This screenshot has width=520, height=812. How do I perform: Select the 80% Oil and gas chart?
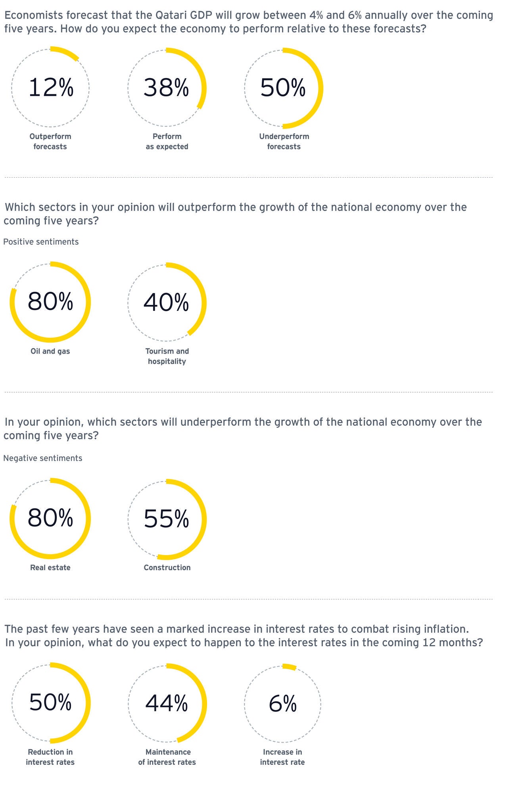[50, 302]
